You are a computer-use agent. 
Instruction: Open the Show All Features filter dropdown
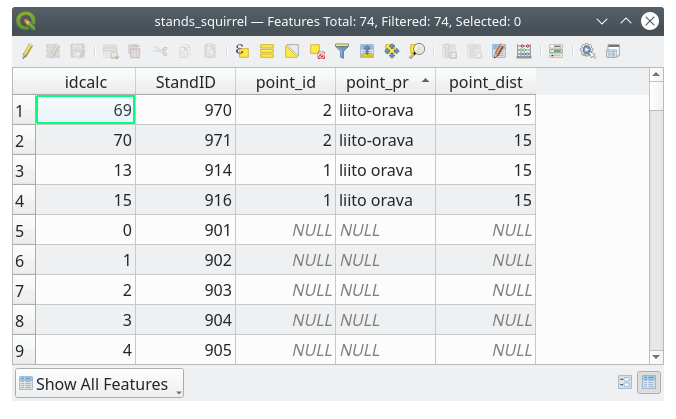pos(99,384)
